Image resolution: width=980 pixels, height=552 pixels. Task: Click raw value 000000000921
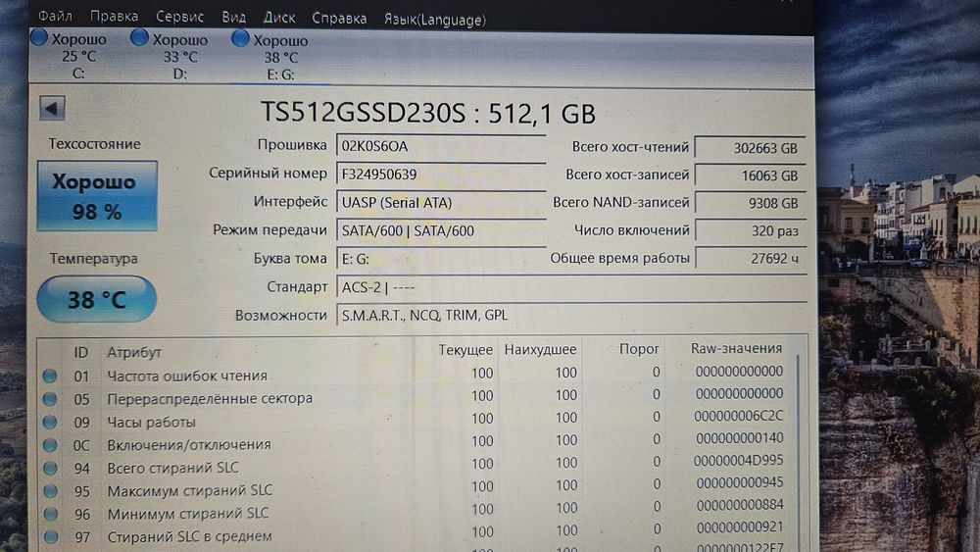coord(739,527)
